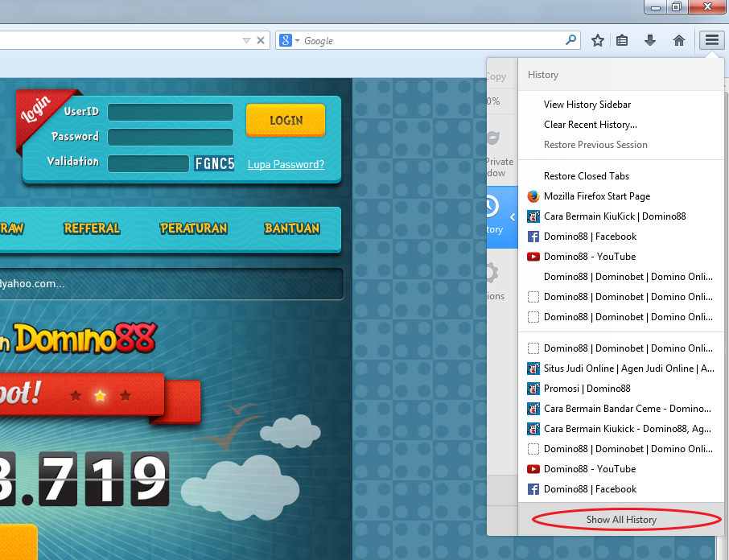Screen dimensions: 729x560
Task: Open Mozilla Firefox Start Page entry
Action: (x=621, y=196)
